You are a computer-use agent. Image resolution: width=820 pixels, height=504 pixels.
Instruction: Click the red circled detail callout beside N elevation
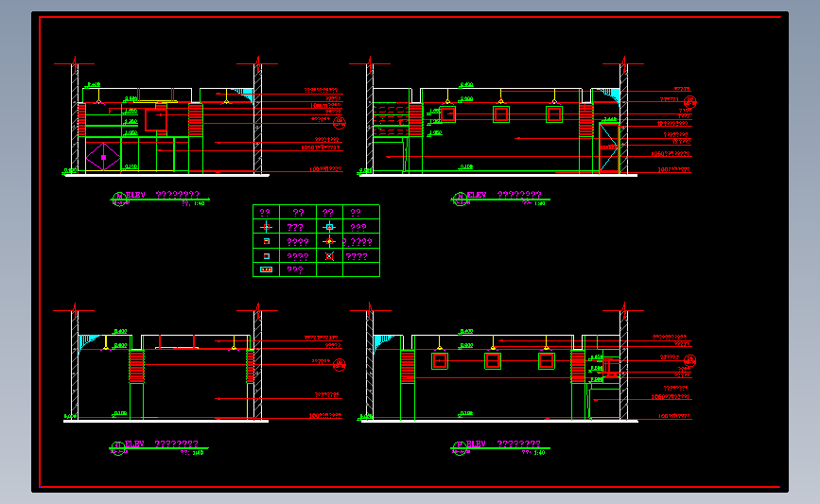pyautogui.click(x=689, y=101)
